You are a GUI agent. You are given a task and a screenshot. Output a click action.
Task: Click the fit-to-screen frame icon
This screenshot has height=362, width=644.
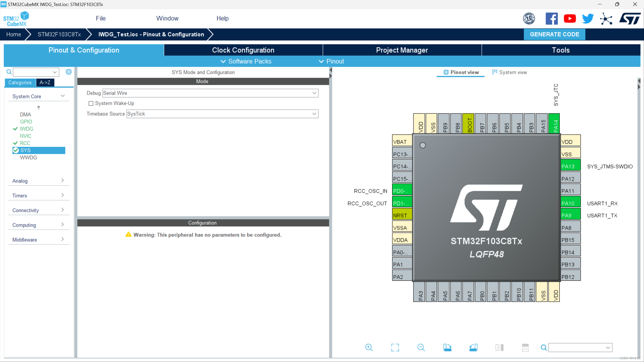click(x=395, y=347)
